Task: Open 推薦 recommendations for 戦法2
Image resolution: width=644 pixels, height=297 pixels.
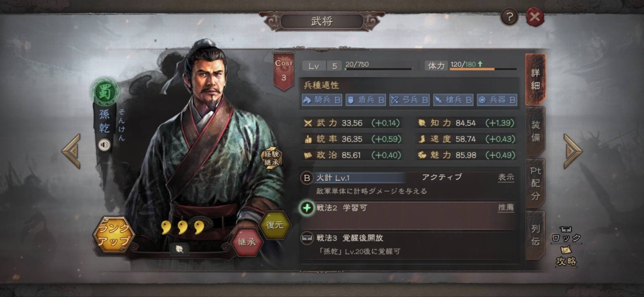Action: [x=506, y=208]
